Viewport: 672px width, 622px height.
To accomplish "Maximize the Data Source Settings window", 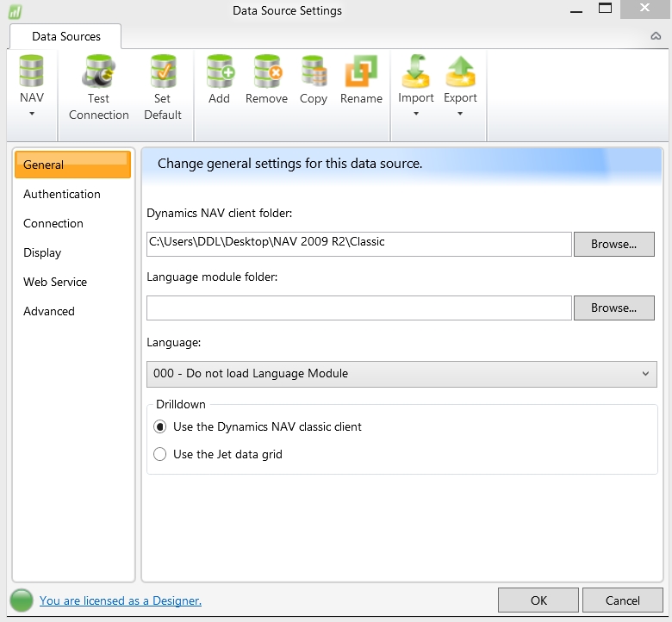I will point(605,9).
